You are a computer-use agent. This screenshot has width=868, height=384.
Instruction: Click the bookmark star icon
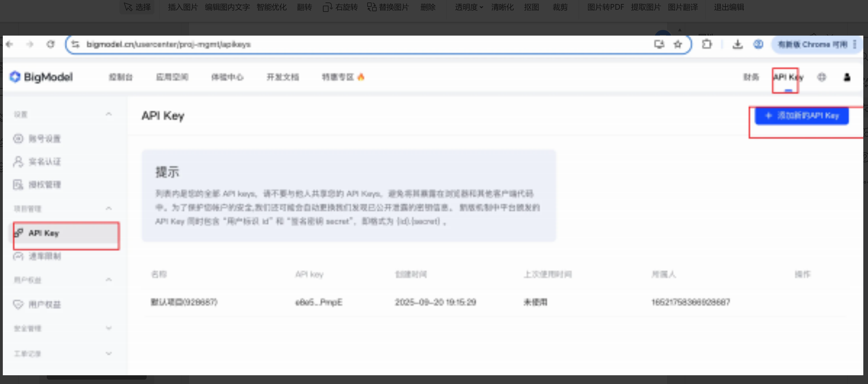pyautogui.click(x=678, y=44)
